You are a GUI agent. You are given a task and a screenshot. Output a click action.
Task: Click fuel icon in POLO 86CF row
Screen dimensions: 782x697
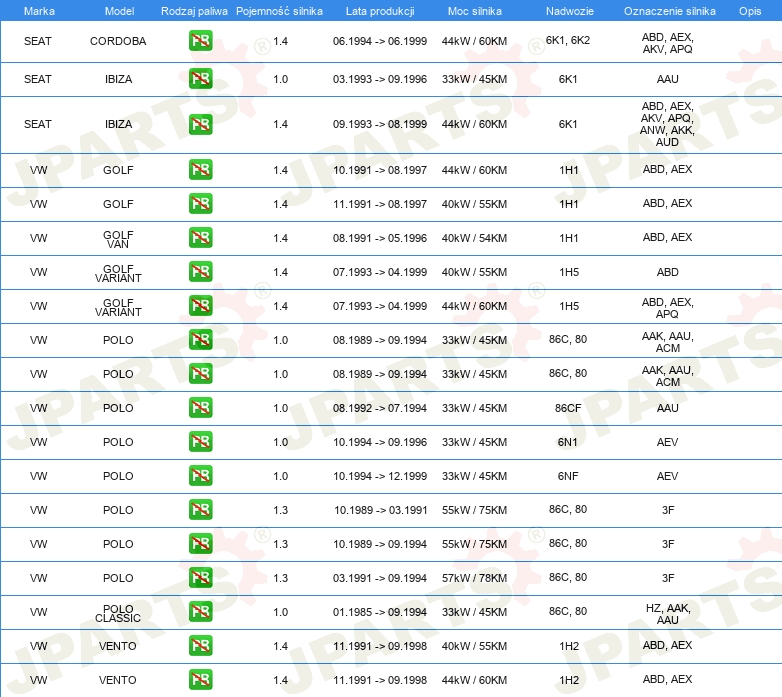pyautogui.click(x=200, y=407)
